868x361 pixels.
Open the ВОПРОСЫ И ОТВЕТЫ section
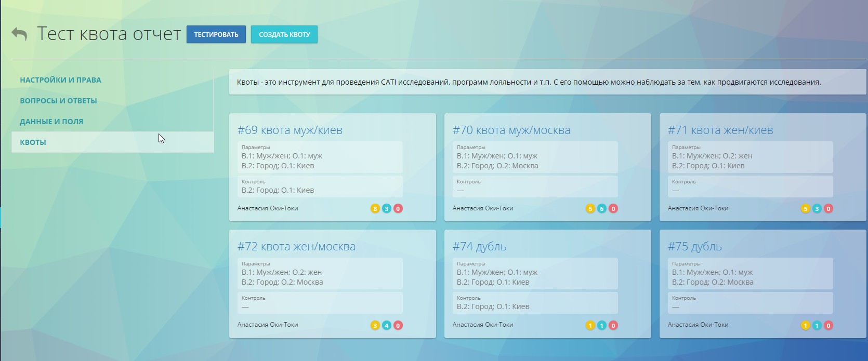coord(58,101)
